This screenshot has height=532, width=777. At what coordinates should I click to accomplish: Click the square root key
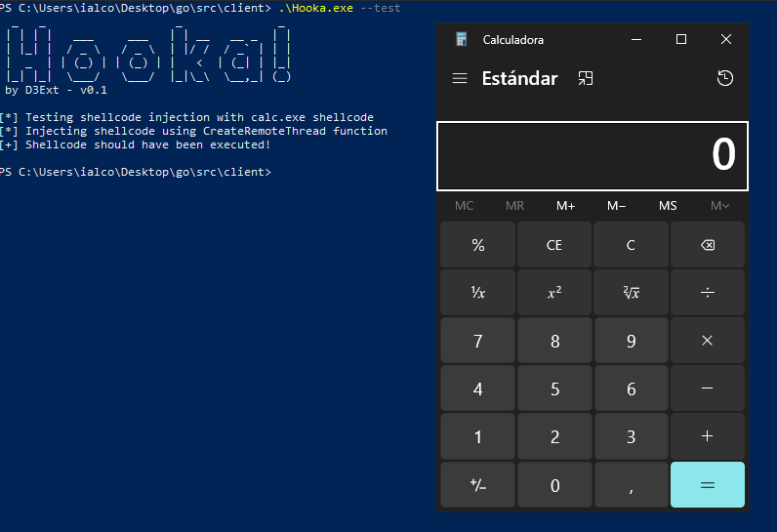pos(631,292)
